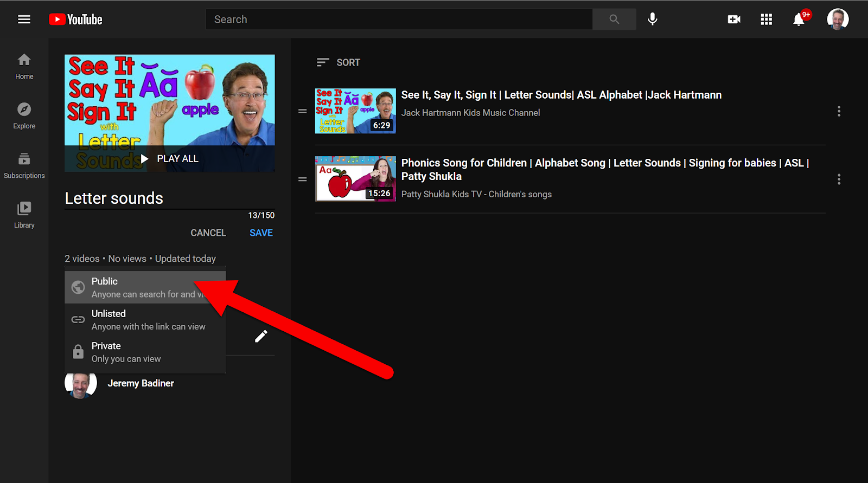Select Public privacy option
This screenshot has height=483, width=868.
pyautogui.click(x=145, y=287)
